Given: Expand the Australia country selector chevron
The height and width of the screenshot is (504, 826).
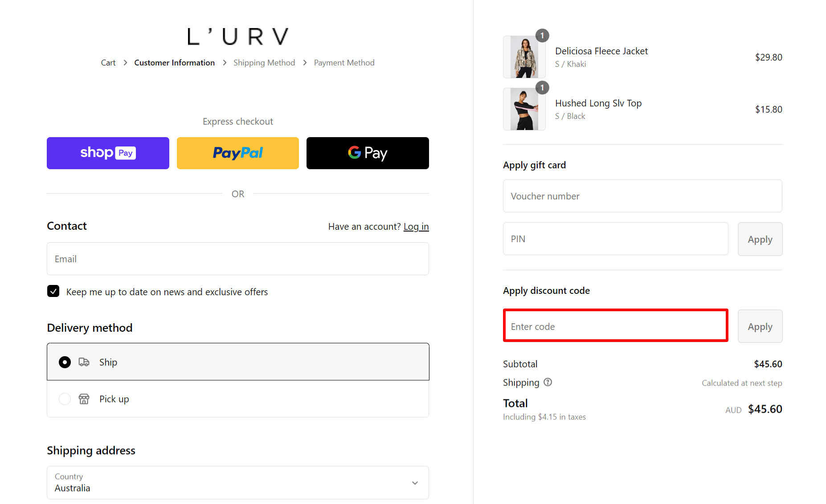Looking at the screenshot, I should 415,483.
